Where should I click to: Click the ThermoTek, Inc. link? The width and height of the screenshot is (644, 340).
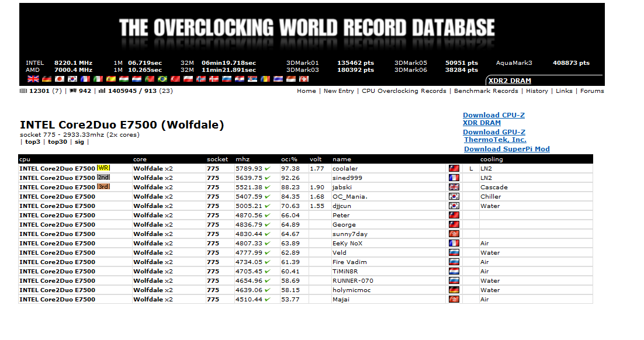point(496,139)
